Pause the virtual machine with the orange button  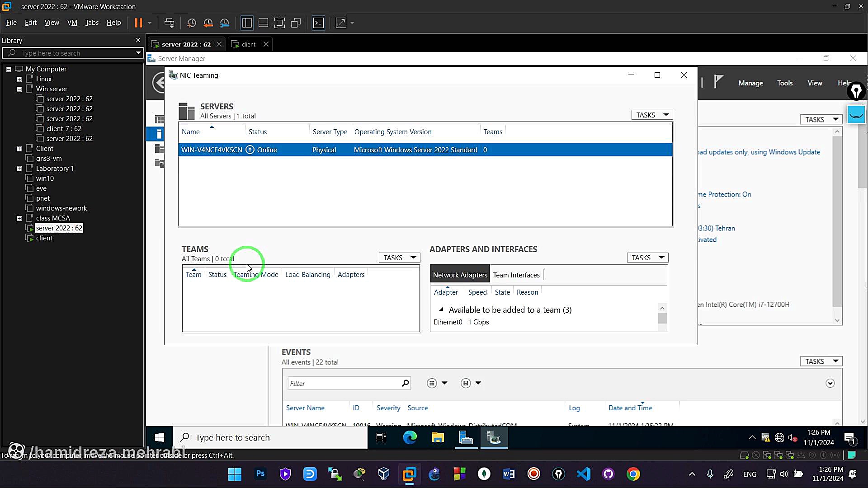click(x=138, y=23)
